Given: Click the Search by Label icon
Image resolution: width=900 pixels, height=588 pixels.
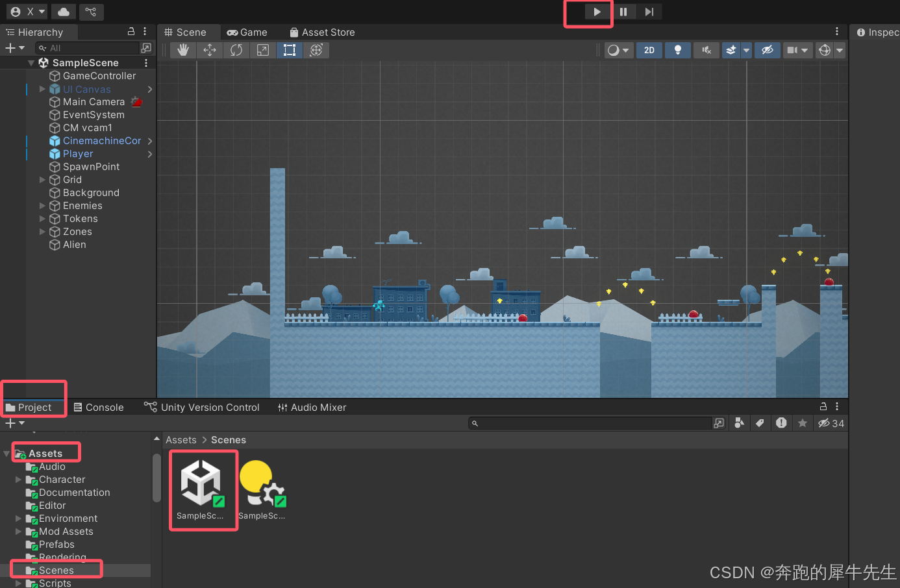Looking at the screenshot, I should (760, 423).
